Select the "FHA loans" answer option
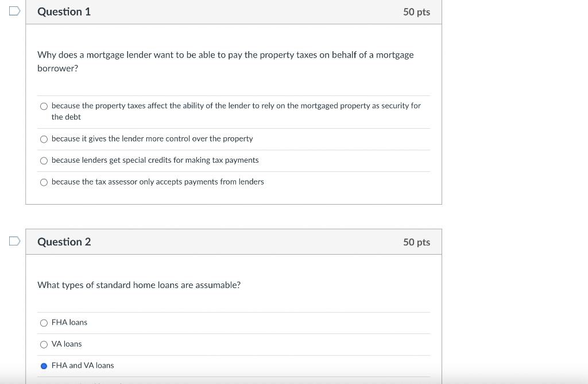 pyautogui.click(x=44, y=322)
